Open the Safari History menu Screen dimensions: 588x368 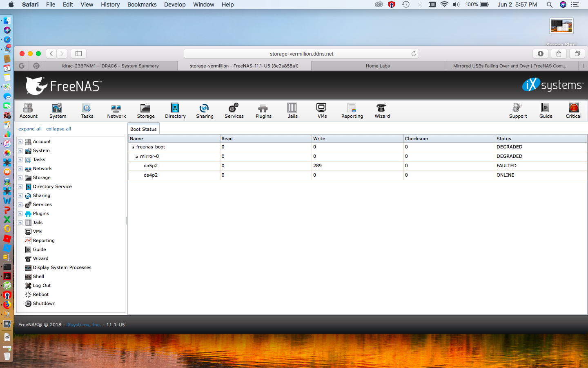pyautogui.click(x=110, y=4)
